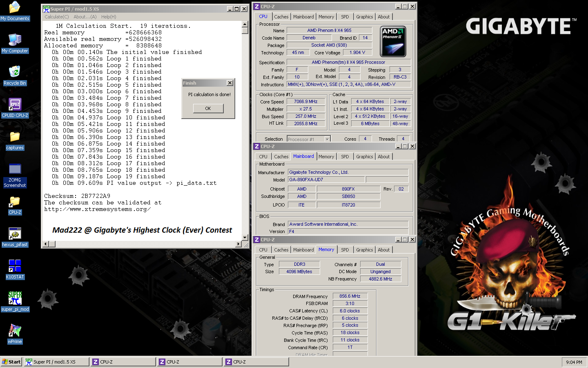Click the Memory Size value 4096 MBytes

[x=299, y=272]
